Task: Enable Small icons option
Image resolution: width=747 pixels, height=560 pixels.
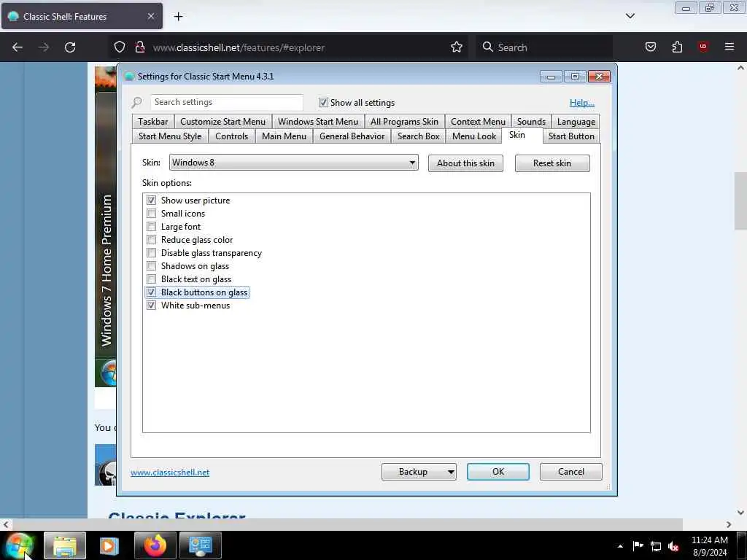Action: [x=152, y=214]
